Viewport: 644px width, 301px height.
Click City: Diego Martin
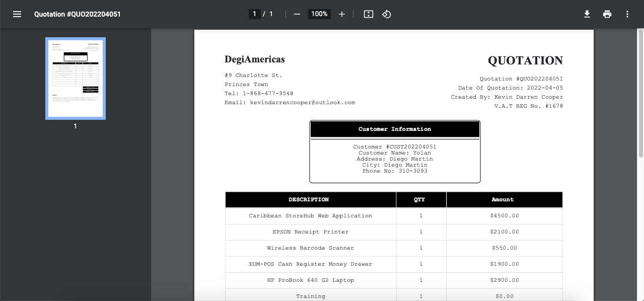pos(395,165)
